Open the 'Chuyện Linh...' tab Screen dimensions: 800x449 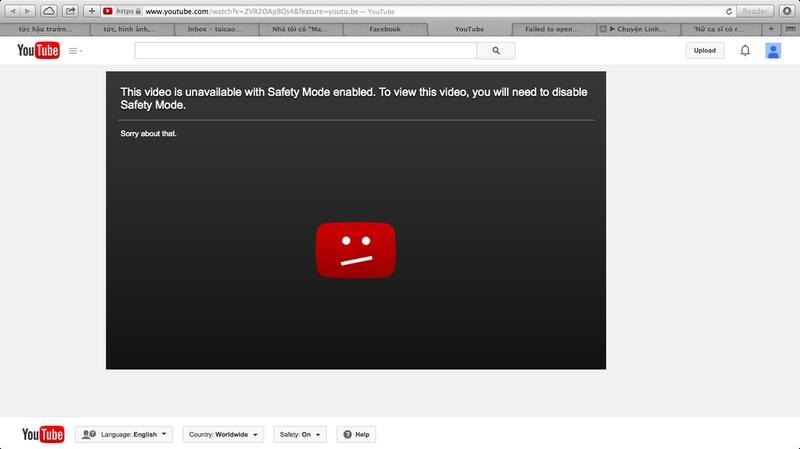[638, 29]
